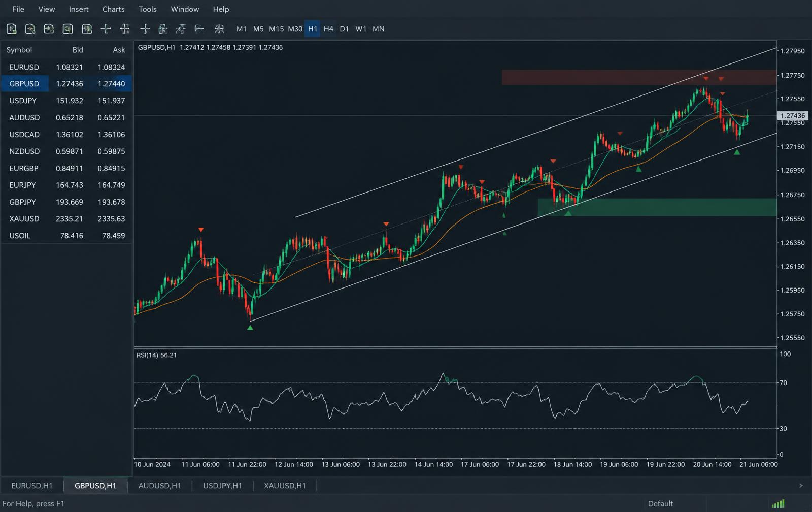The height and width of the screenshot is (512, 812).
Task: Select the H1 timeframe button
Action: pos(313,29)
